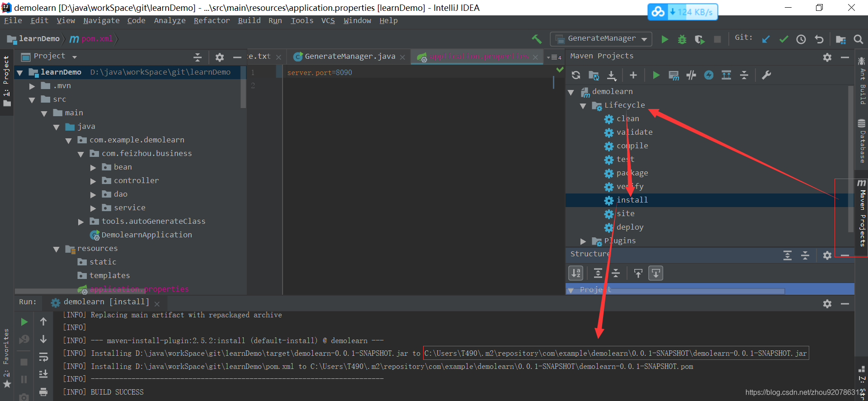This screenshot has width=868, height=401.
Task: Toggle soft-wrap in Run console
Action: coord(43,357)
